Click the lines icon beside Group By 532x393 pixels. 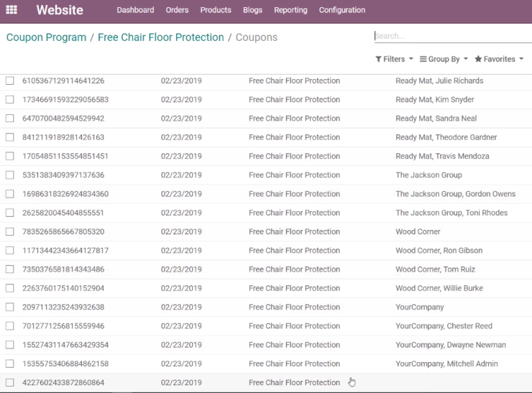[x=423, y=59]
